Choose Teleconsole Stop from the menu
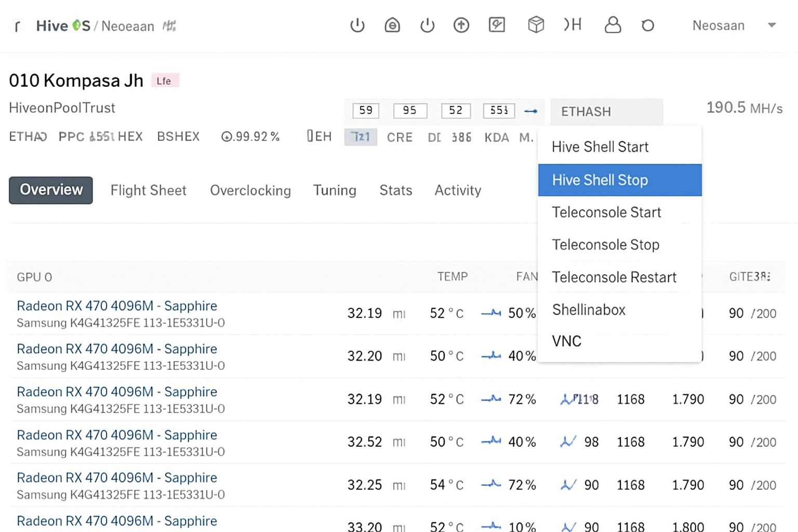Image resolution: width=798 pixels, height=532 pixels. 620,245
